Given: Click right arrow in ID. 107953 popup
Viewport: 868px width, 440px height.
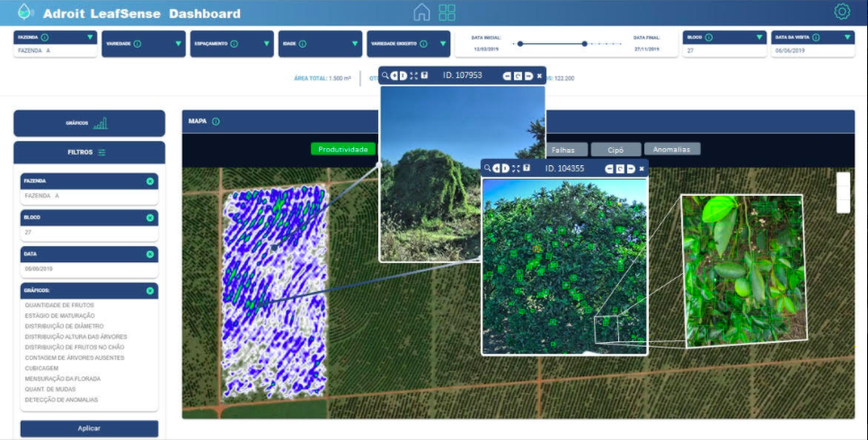Looking at the screenshot, I should [528, 75].
